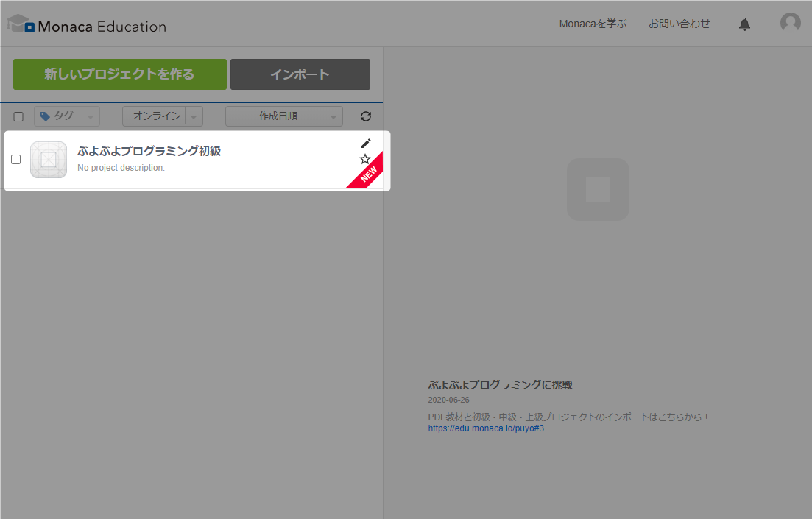Check the ぷよぷよプログラミング初級 project checkbox
The image size is (812, 519).
point(16,160)
